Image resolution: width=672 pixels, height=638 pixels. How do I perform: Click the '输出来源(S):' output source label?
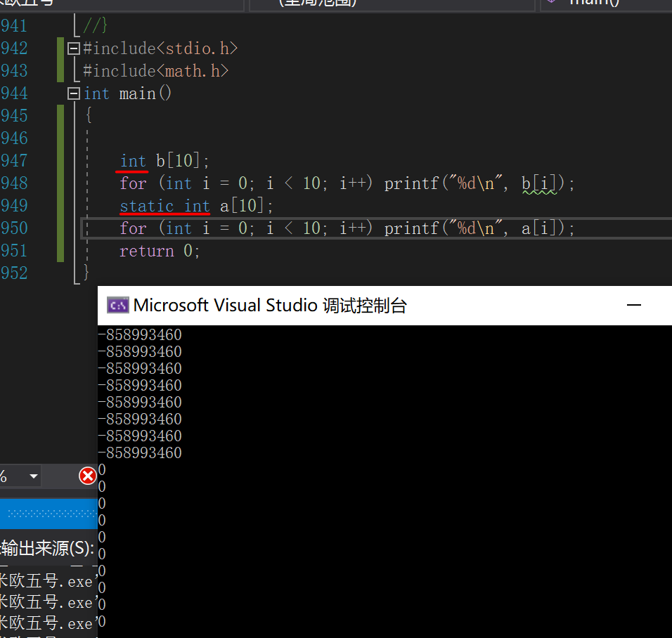(x=47, y=548)
